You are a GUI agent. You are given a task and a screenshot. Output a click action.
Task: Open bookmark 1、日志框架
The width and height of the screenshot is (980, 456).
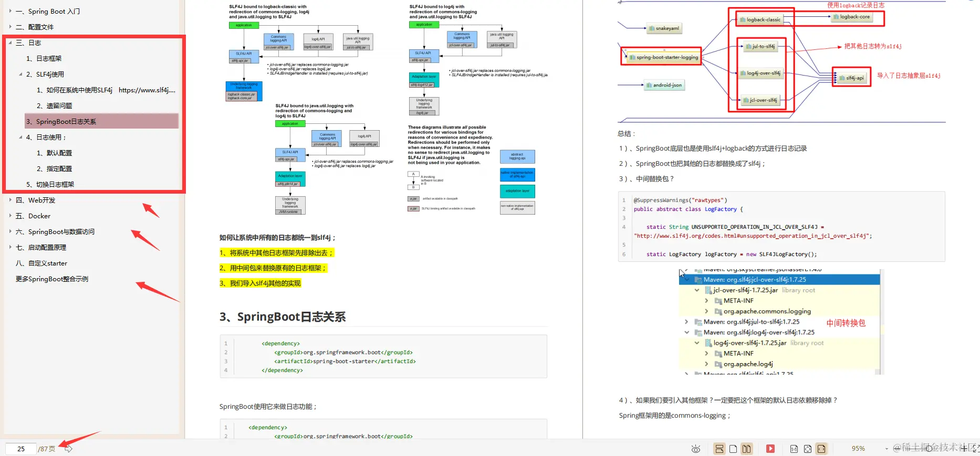pyautogui.click(x=44, y=58)
